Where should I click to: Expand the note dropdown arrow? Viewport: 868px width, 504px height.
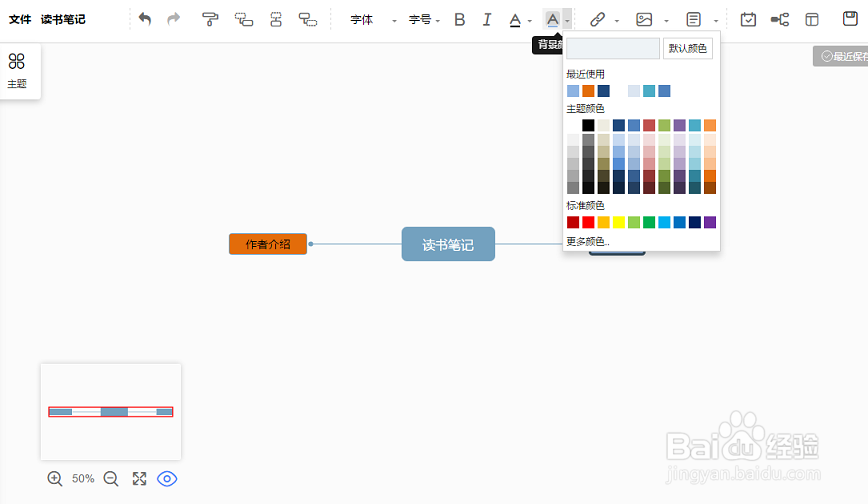[716, 21]
